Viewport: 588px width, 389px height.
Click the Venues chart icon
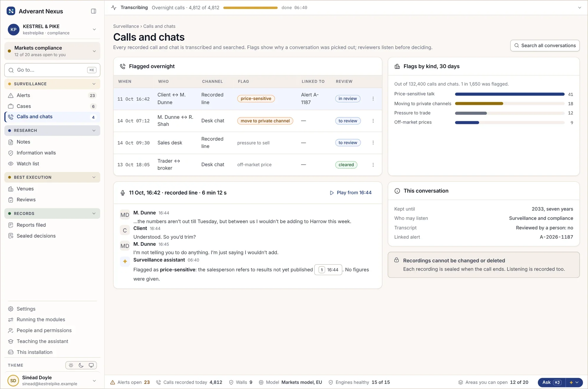(x=11, y=189)
